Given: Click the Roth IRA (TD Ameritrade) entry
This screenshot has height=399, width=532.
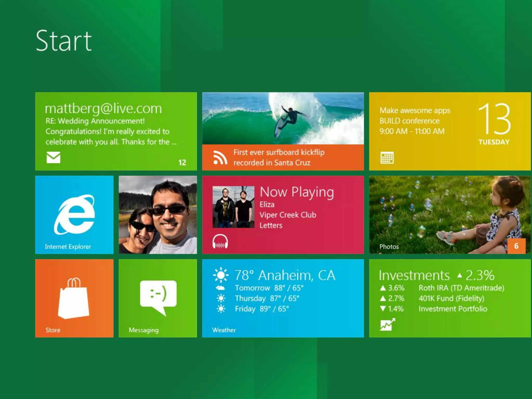Looking at the screenshot, I should point(461,288).
